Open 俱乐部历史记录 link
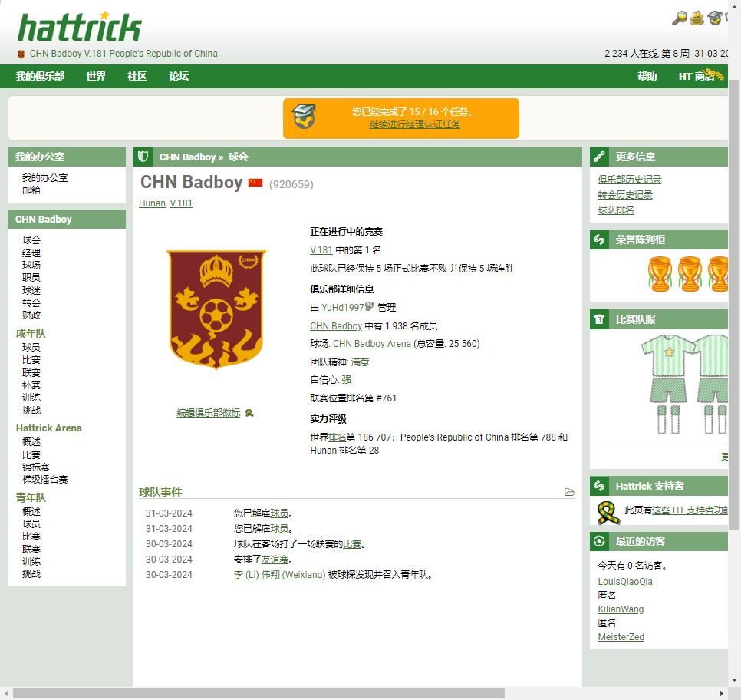 630,180
